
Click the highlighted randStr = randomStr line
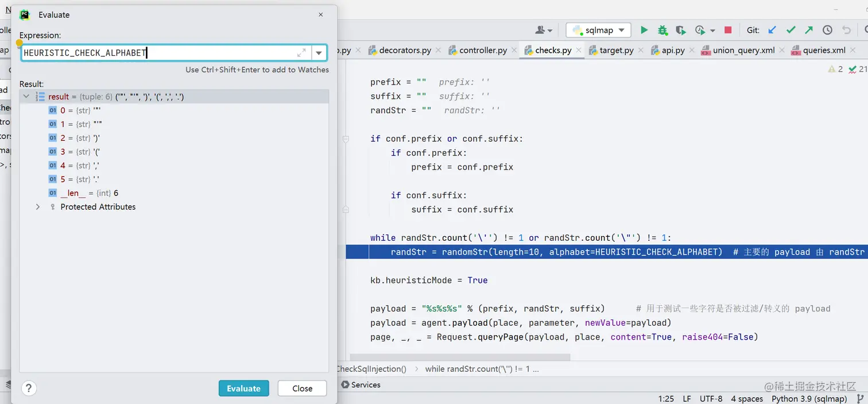607,252
